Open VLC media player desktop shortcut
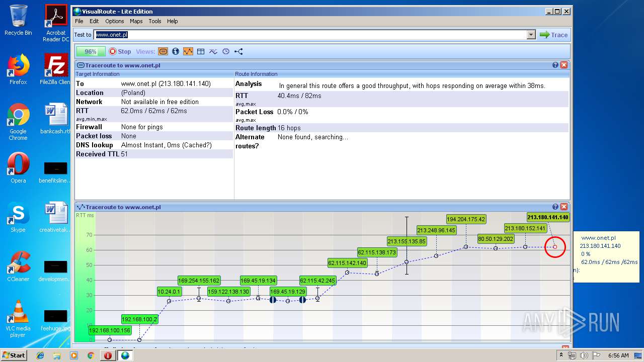The width and height of the screenshot is (644, 362). pos(18,319)
